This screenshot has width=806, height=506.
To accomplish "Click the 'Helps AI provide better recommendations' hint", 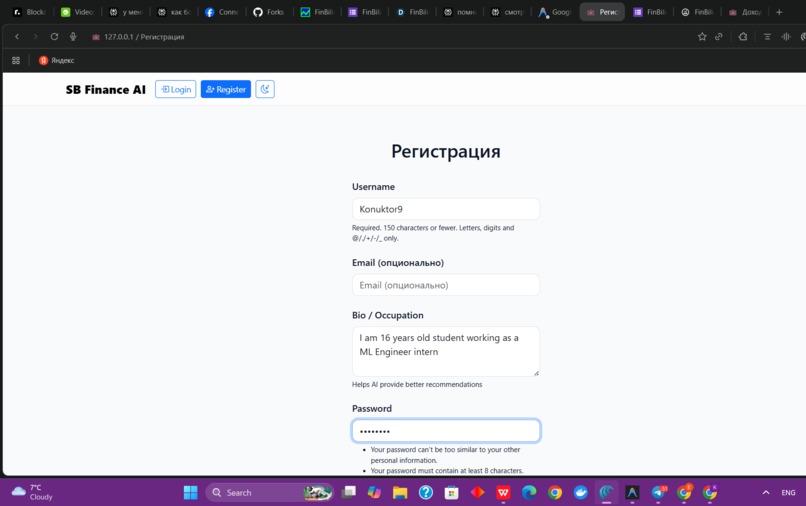I will point(417,384).
